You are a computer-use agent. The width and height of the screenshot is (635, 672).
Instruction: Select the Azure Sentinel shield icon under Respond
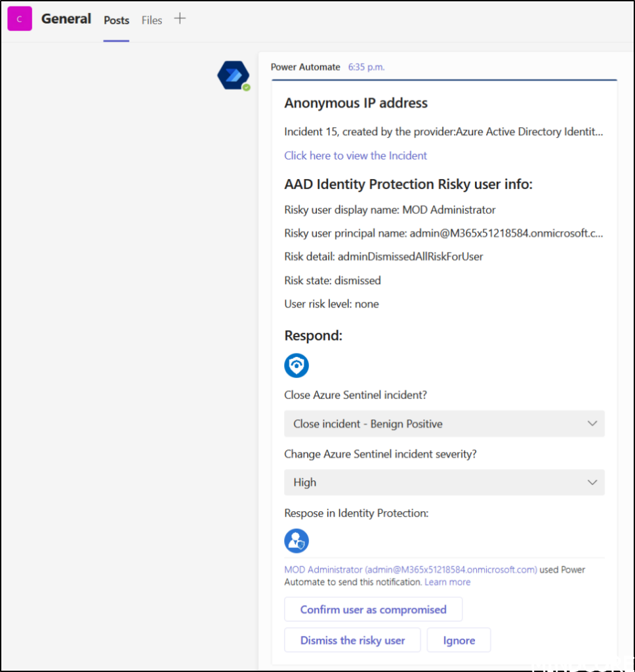click(x=297, y=366)
